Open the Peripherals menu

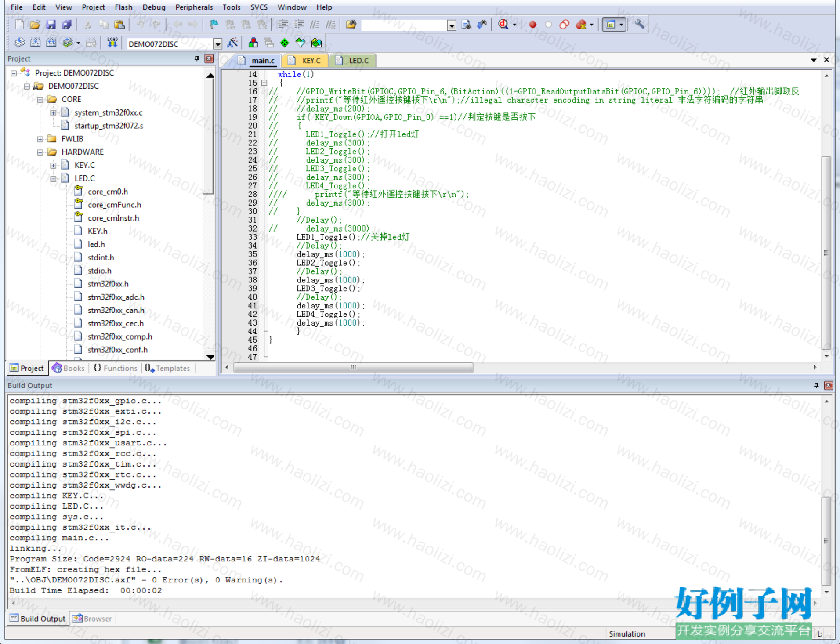point(194,7)
